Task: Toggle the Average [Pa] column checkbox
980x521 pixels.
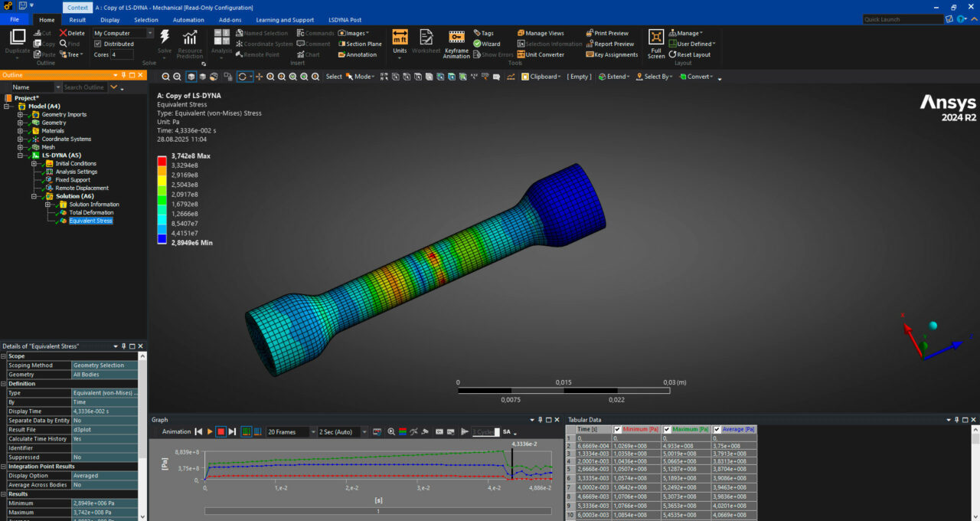Action: pos(717,429)
